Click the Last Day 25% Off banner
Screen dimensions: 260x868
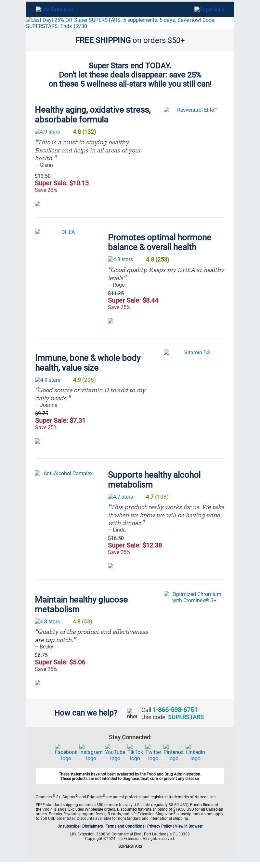click(x=130, y=23)
